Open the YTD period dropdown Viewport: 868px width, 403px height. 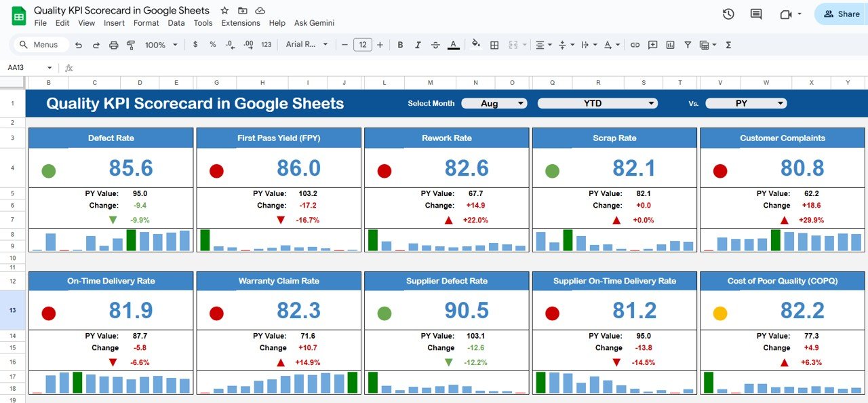(597, 103)
